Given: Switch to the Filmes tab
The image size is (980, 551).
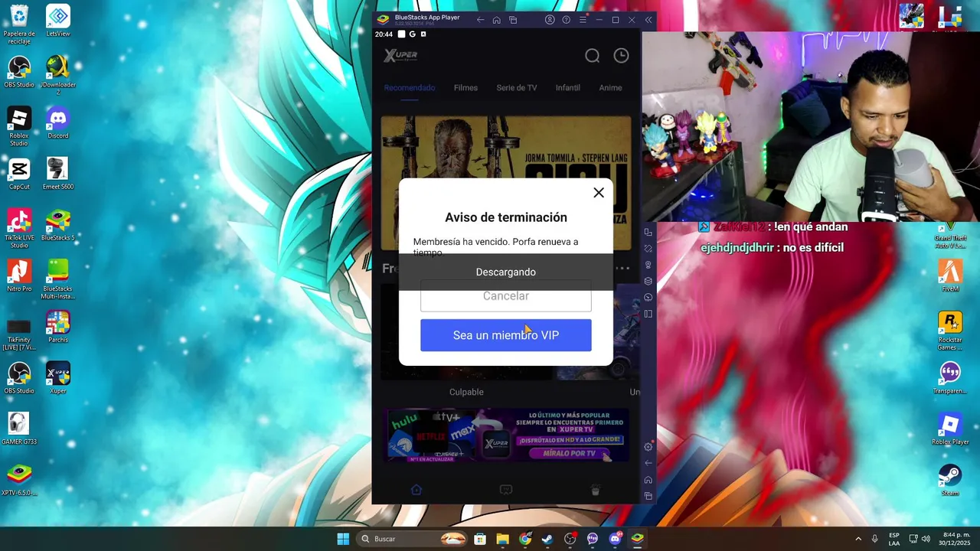Looking at the screenshot, I should (x=465, y=88).
